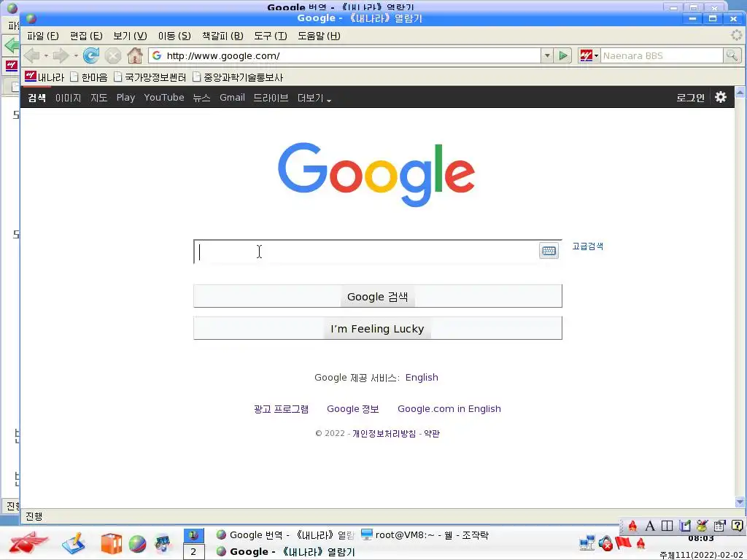The image size is (747, 560).
Task: Click the network connection tray icon
Action: [x=587, y=542]
